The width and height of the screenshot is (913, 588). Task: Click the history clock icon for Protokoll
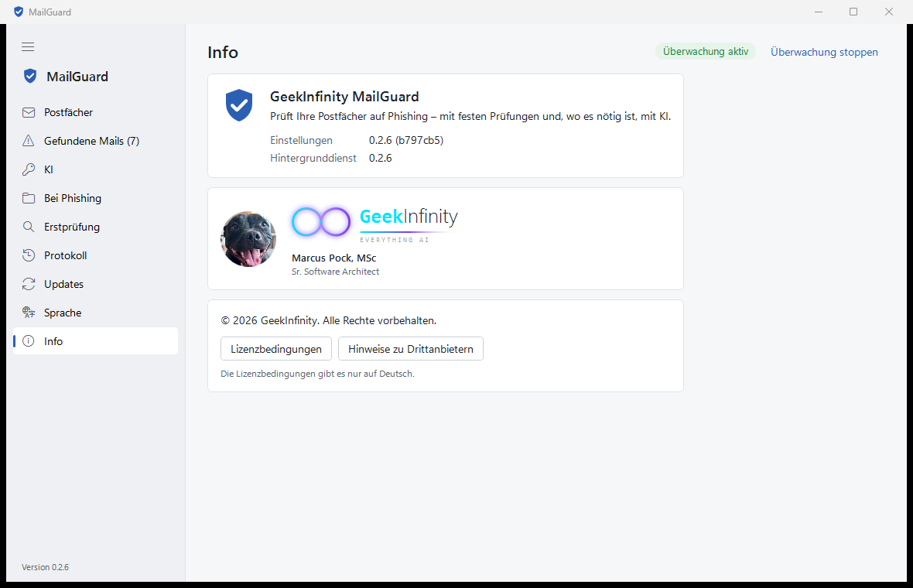[29, 255]
